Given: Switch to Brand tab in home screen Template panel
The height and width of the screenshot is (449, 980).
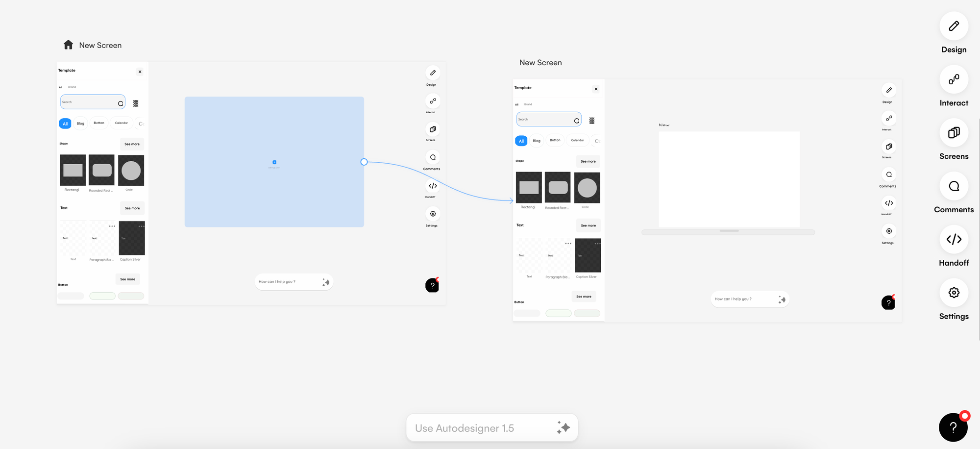Looking at the screenshot, I should point(72,87).
